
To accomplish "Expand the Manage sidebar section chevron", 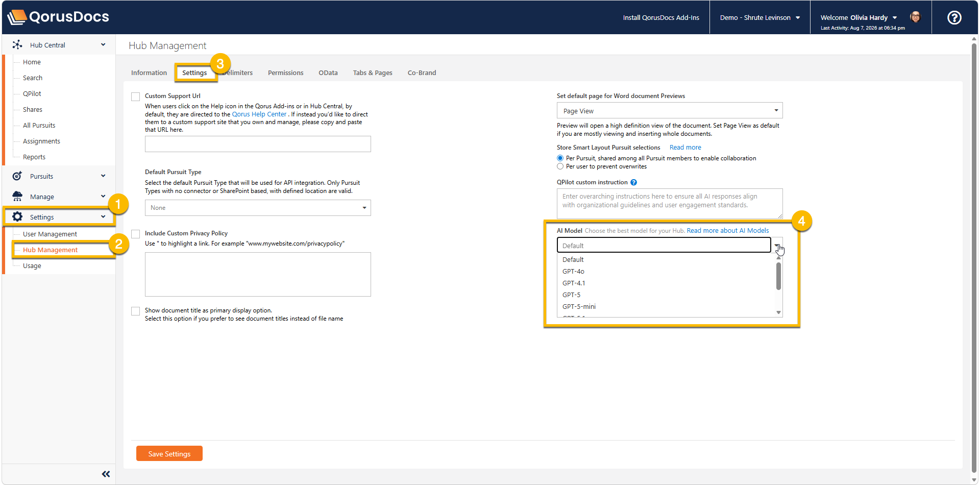I will coord(103,197).
